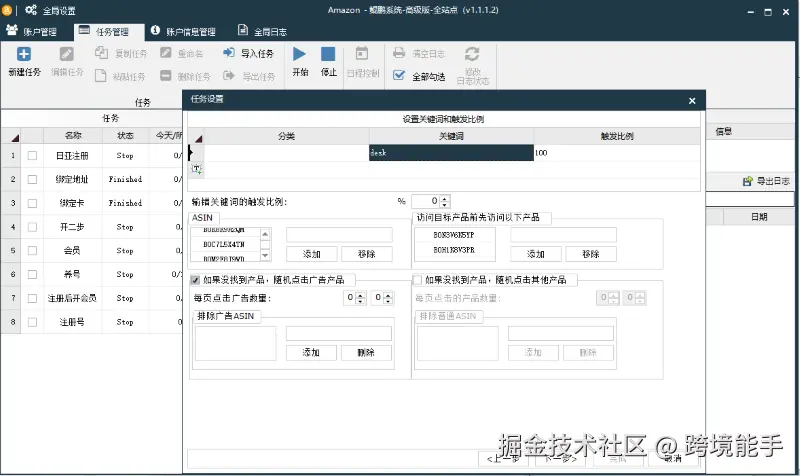Open 全局设置 global settings gear icon
800x476 pixels.
[31, 10]
